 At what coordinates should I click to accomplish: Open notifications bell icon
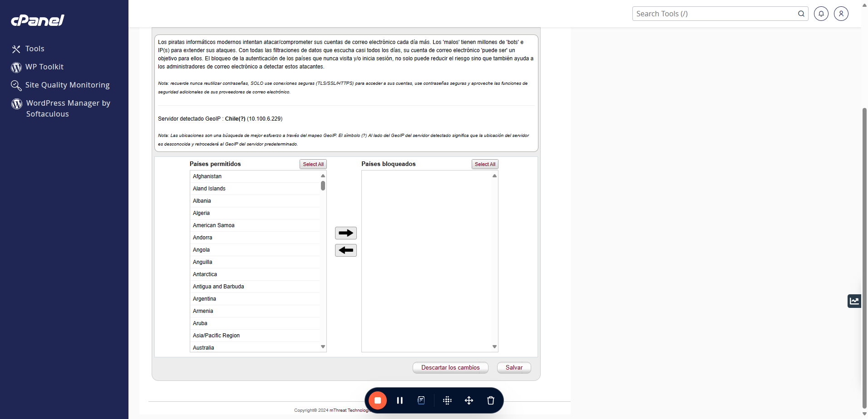tap(821, 14)
